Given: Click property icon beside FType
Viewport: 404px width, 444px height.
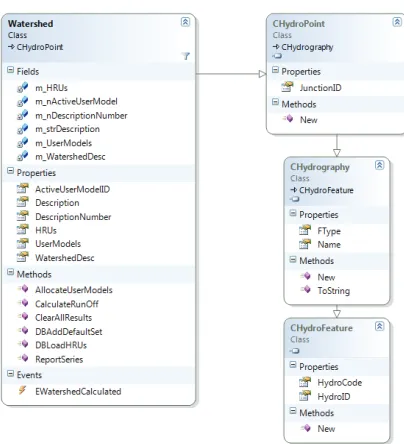Looking at the screenshot, I should pos(305,230).
